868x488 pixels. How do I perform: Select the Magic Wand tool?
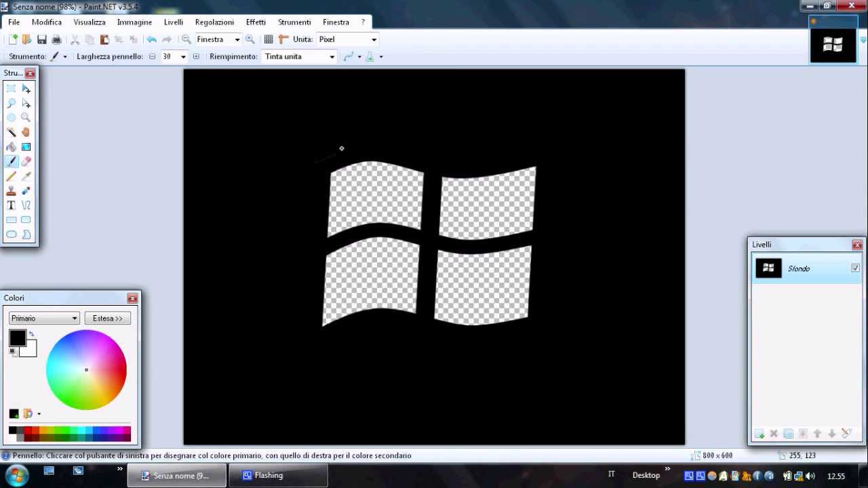12,132
